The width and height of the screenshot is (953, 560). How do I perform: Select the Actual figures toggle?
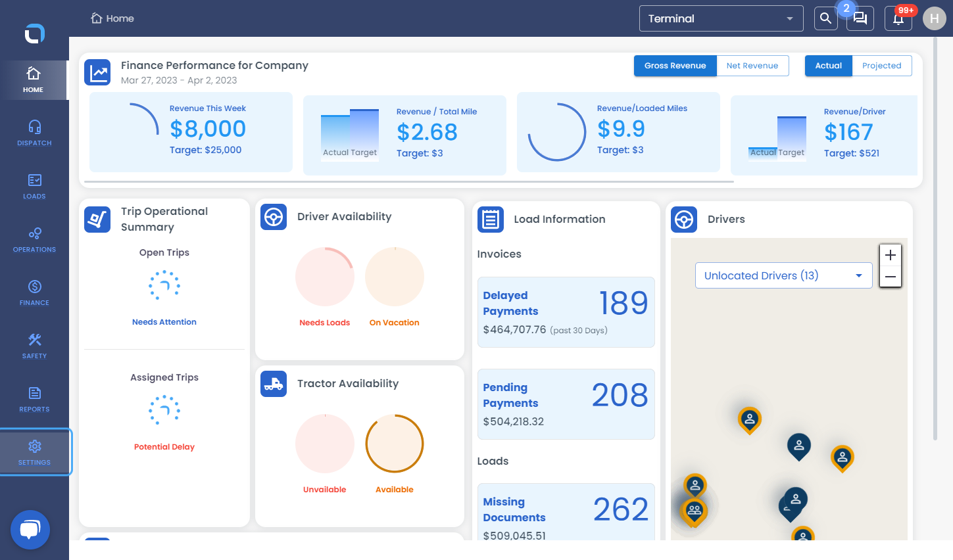pos(829,66)
